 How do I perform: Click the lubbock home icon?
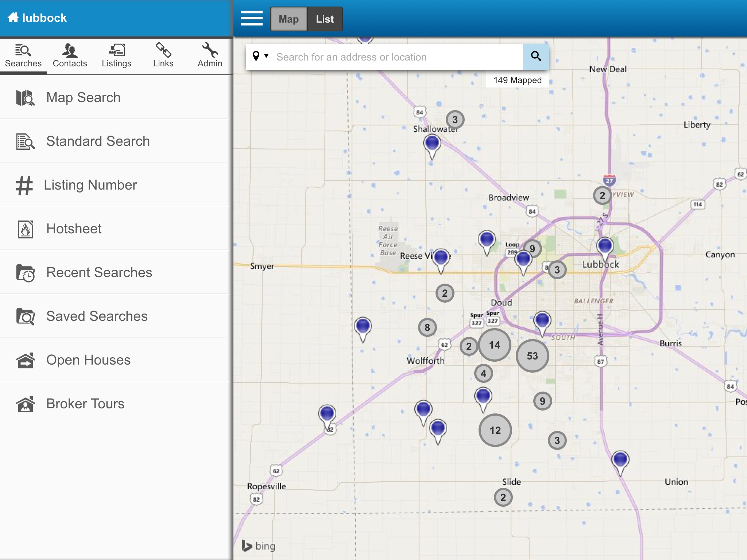pos(13,17)
